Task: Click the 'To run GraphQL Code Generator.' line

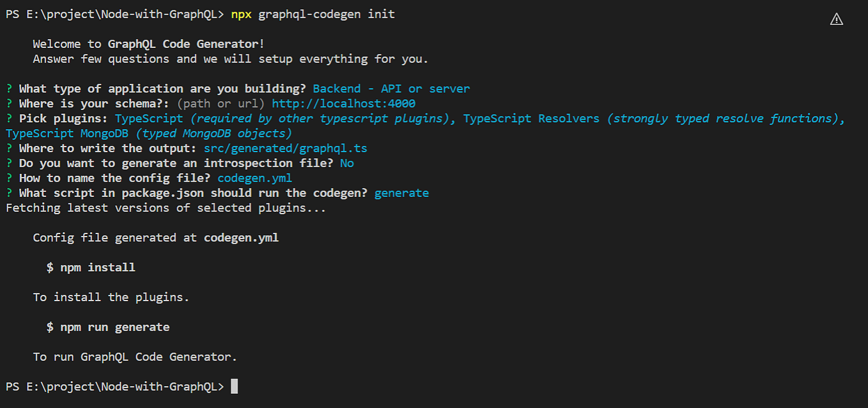Action: (135, 357)
